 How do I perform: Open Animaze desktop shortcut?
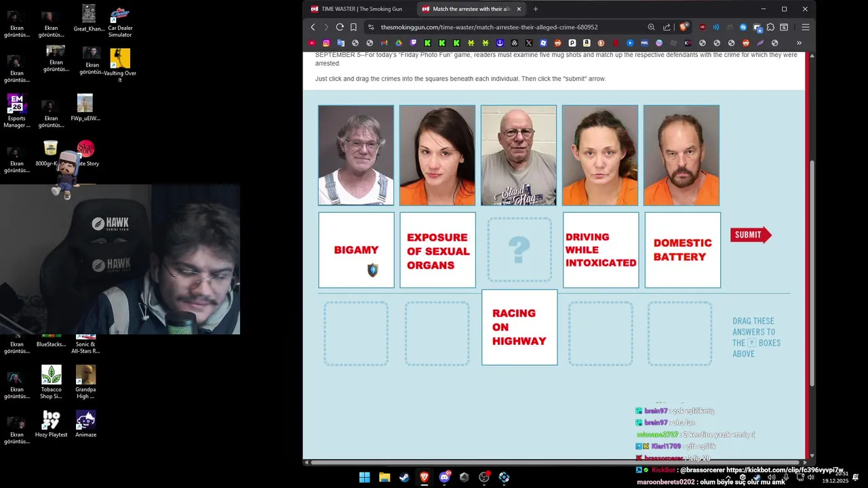pos(85,424)
